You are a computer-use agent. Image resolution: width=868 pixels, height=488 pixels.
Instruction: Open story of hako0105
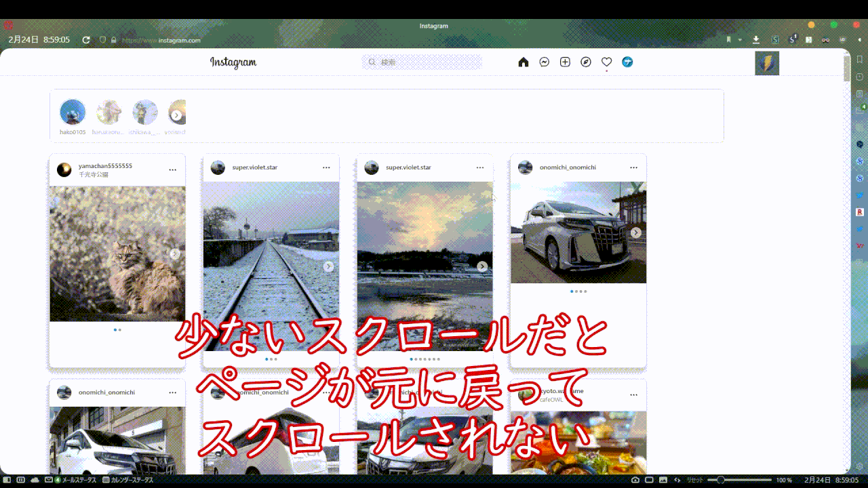[x=73, y=113]
